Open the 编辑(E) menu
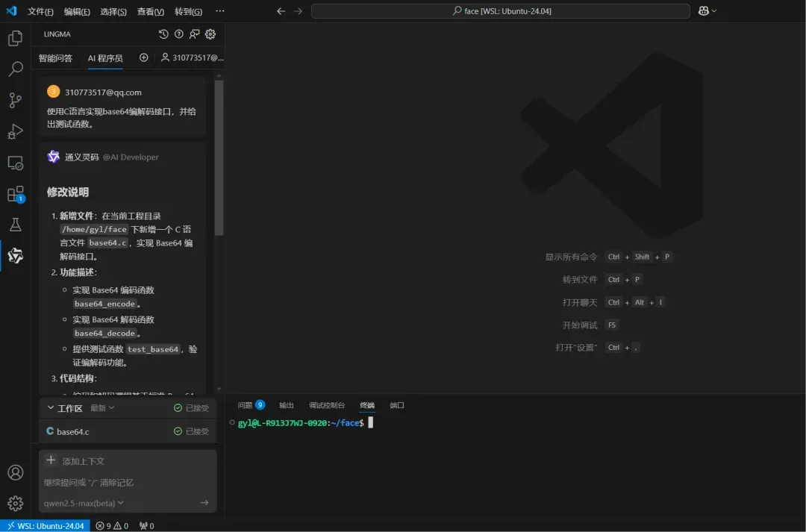Viewport: 806px width, 532px height. (77, 11)
